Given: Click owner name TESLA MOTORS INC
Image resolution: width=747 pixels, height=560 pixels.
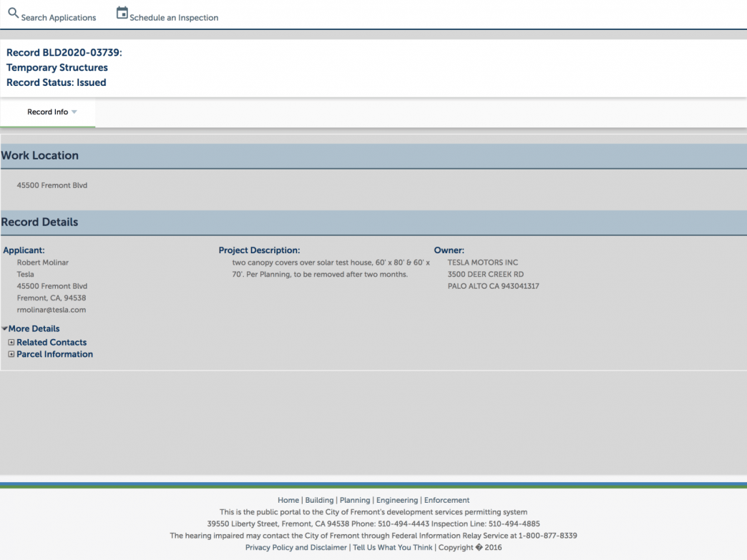Looking at the screenshot, I should (x=482, y=262).
